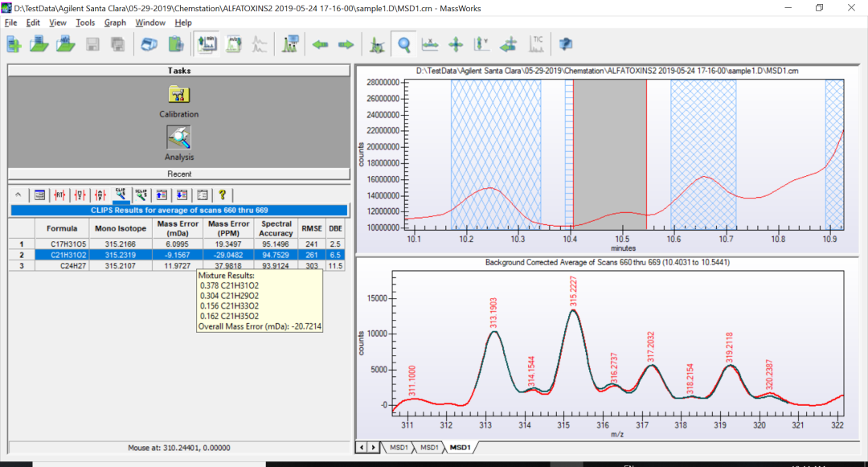Click the green right arrow toolbar icon

tap(346, 44)
